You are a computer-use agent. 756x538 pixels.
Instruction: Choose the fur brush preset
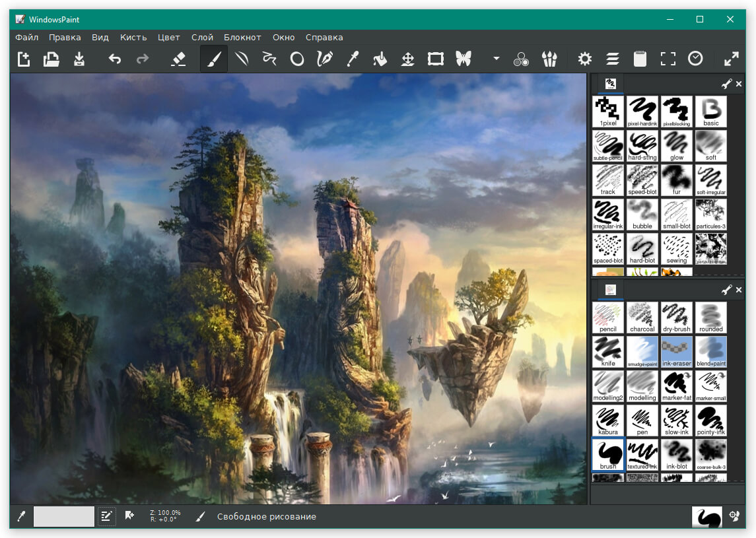pyautogui.click(x=677, y=180)
